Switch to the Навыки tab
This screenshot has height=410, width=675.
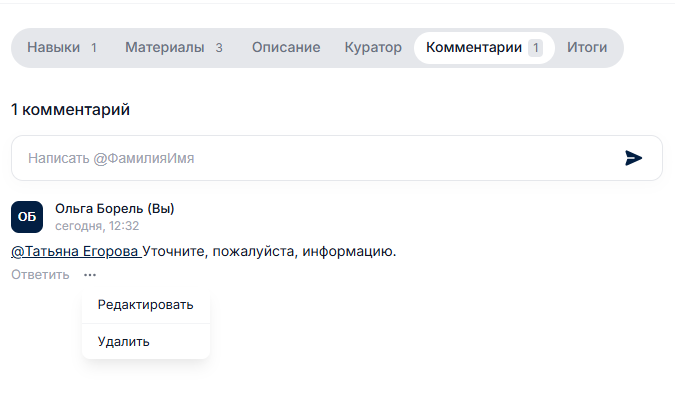tap(61, 47)
